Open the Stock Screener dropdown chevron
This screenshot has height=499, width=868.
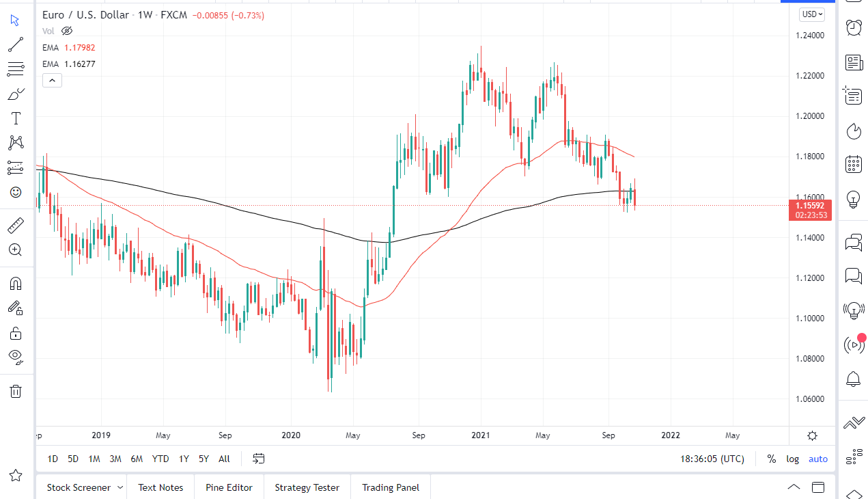[x=120, y=487]
